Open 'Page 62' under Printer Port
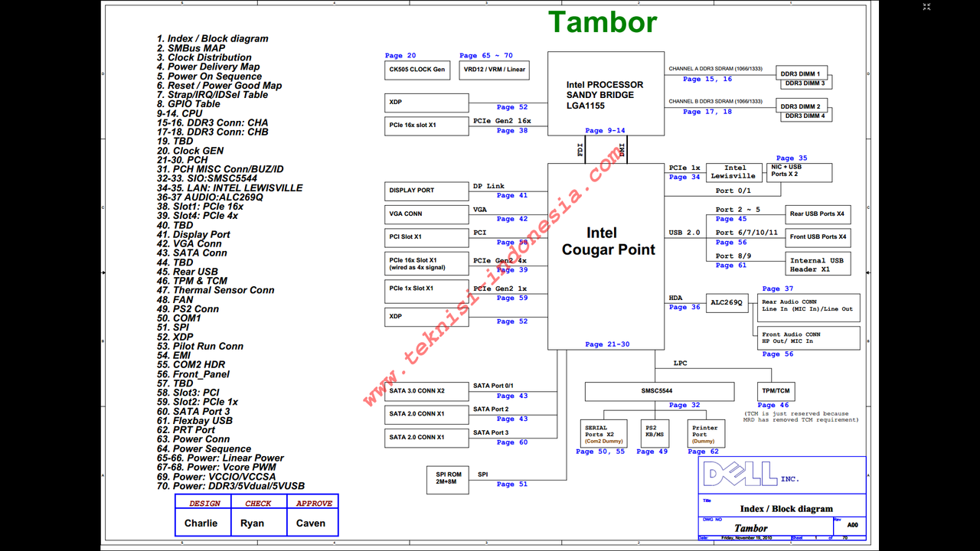980x551 pixels. click(704, 452)
